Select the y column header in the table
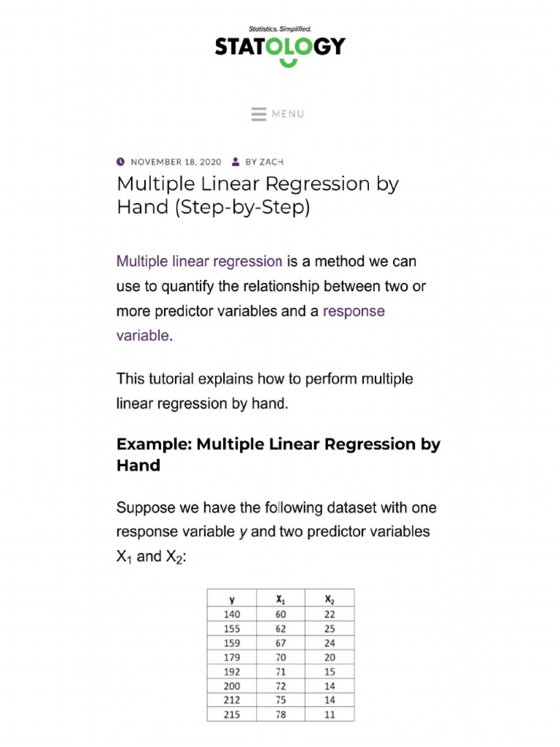 pyautogui.click(x=232, y=599)
